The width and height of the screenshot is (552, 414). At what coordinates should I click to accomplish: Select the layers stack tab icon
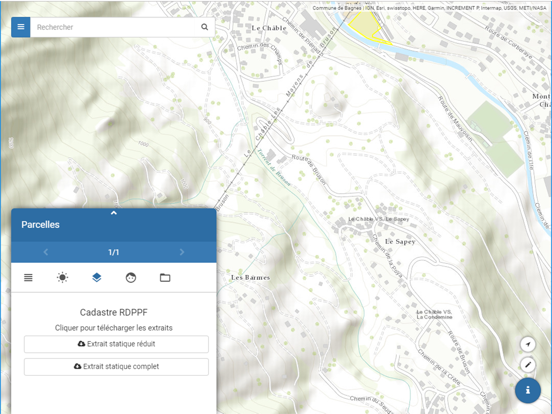click(97, 278)
